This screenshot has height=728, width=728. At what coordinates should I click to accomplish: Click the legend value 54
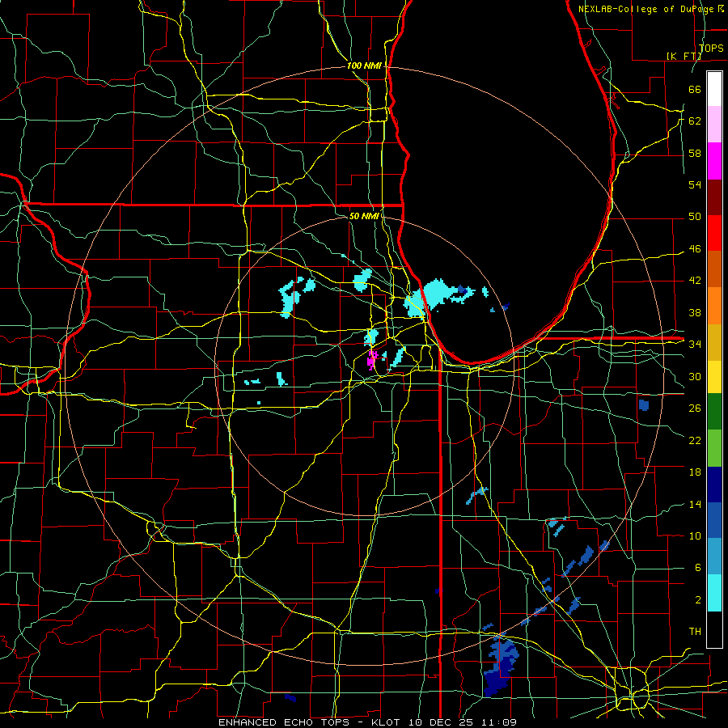click(695, 184)
